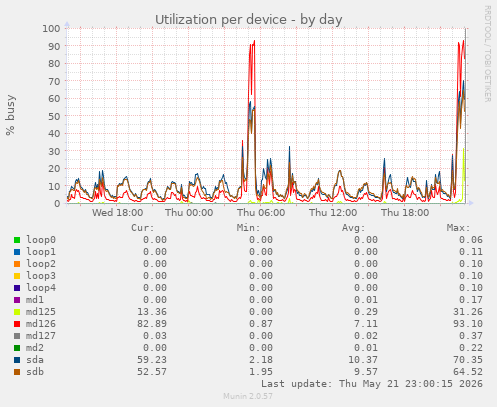Click the md127 legend label
Screen dimensions: 497x407
click(41, 336)
